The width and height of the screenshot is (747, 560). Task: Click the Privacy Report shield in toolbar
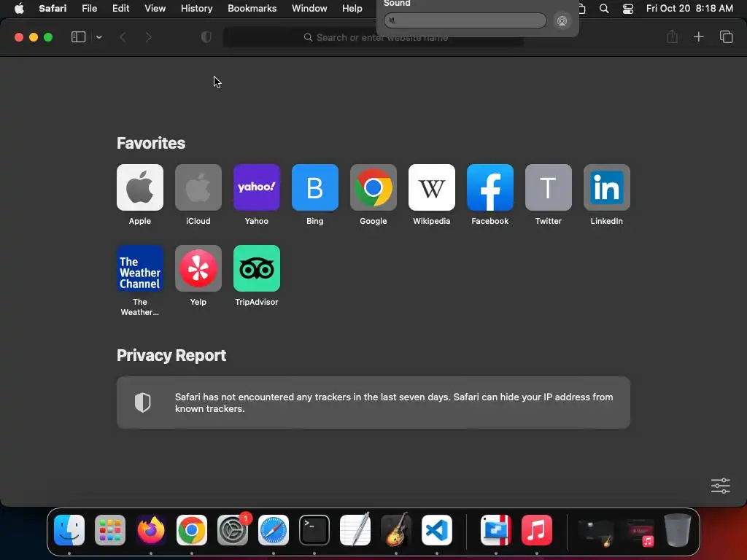206,37
